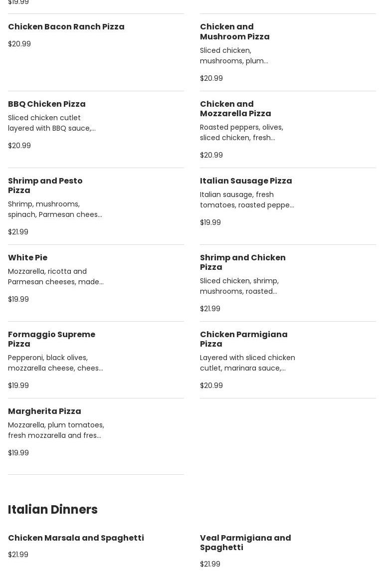This screenshot has height=588, width=384.
Task: Click the Shrimp and Chicken Pizza title
Action: [x=243, y=262]
